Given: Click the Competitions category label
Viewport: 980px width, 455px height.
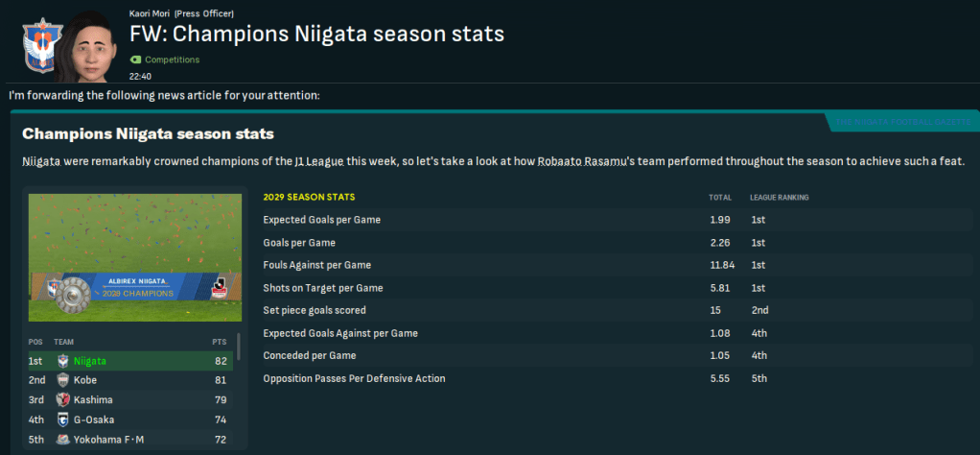Looking at the screenshot, I should tap(173, 60).
